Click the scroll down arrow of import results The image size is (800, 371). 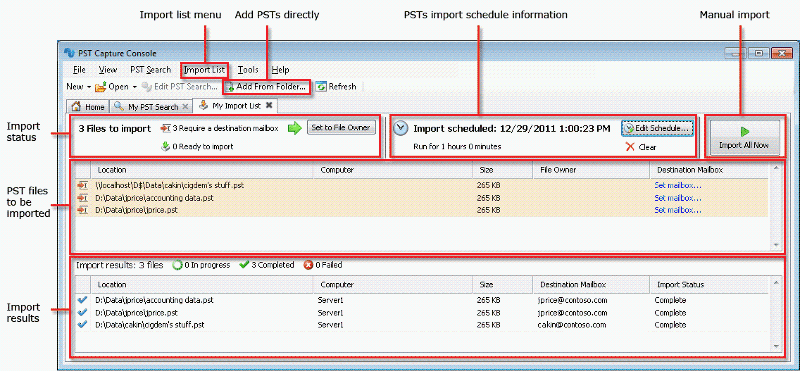(776, 347)
